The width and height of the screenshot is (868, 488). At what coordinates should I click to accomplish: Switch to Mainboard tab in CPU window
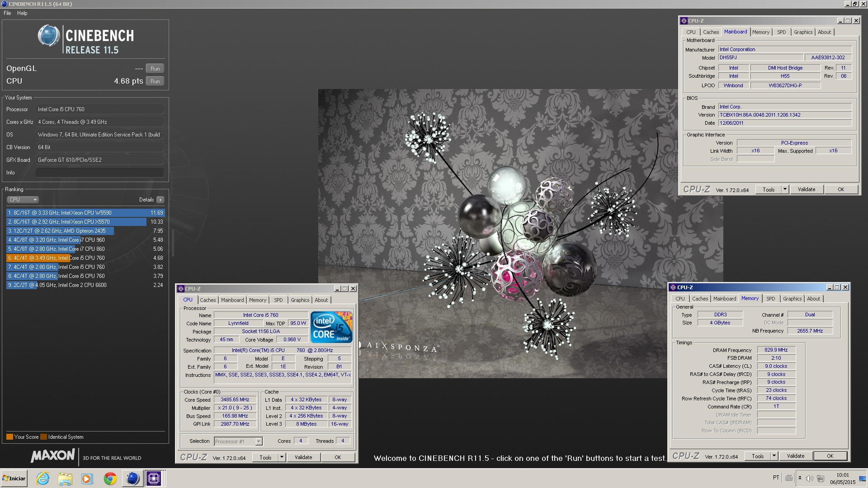tap(232, 300)
